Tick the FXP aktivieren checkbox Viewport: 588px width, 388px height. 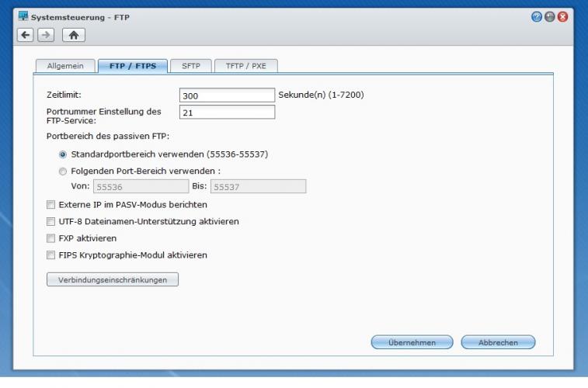(52, 238)
